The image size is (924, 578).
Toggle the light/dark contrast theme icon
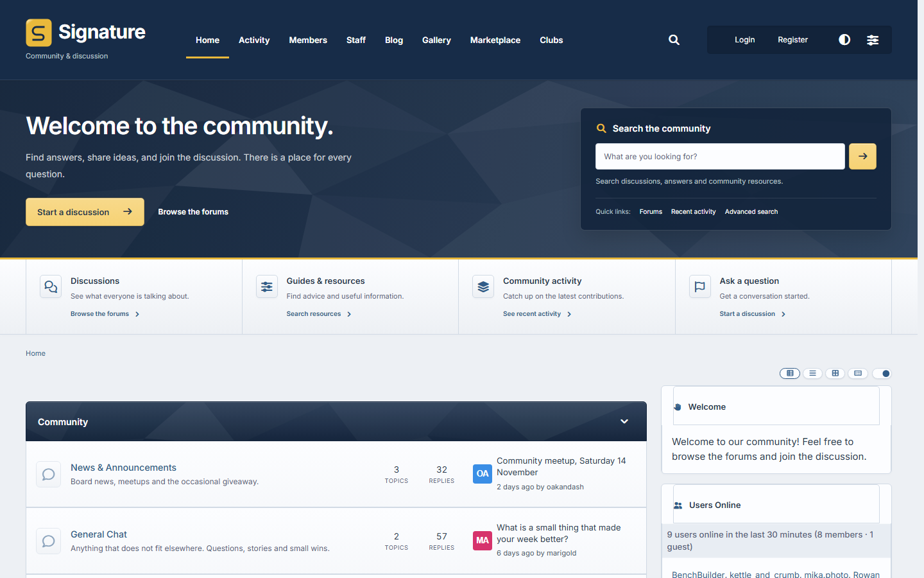844,40
